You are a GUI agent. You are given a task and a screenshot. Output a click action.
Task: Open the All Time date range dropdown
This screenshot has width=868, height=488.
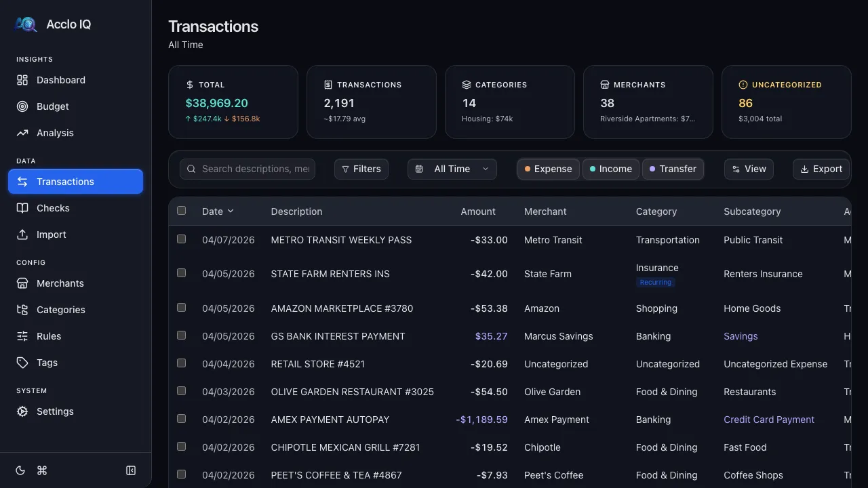point(452,169)
